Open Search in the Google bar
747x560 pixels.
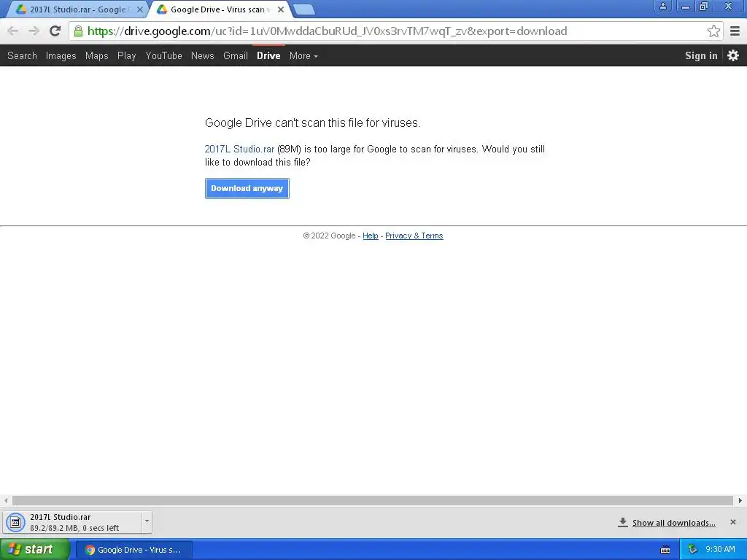pyautogui.click(x=22, y=55)
